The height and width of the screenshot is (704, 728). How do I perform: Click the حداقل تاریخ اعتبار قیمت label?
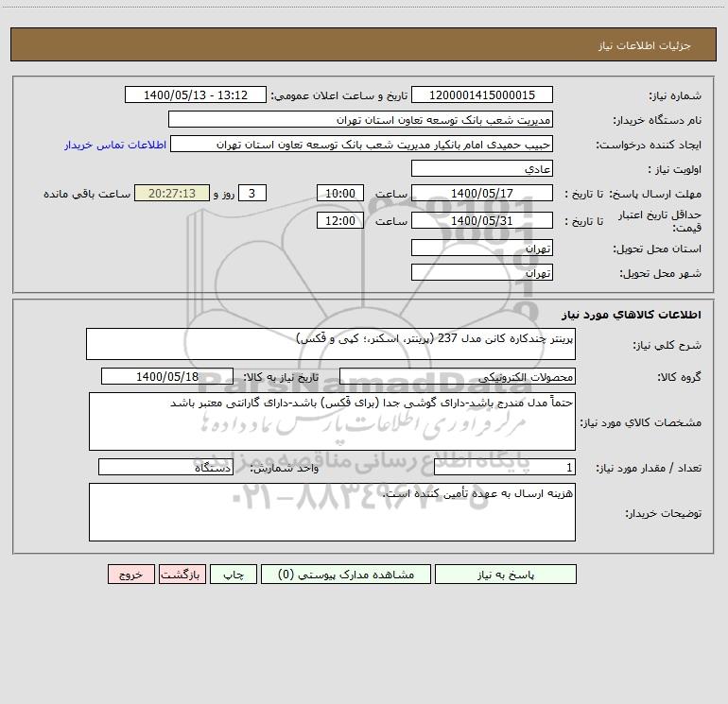tap(660, 221)
